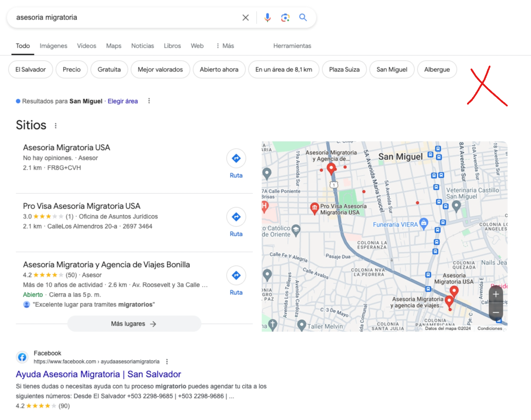Click Elegir área link
Screen dimensions: 531x420
tap(122, 101)
